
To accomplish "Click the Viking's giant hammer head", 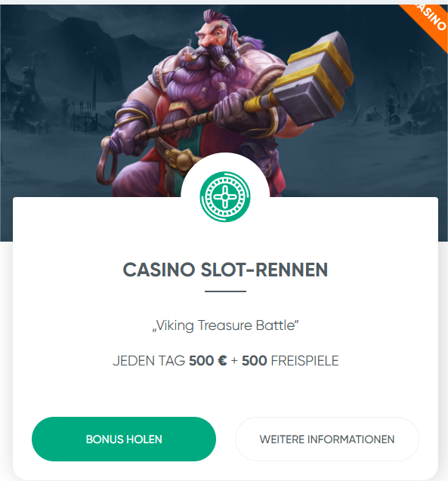I will pos(316,79).
